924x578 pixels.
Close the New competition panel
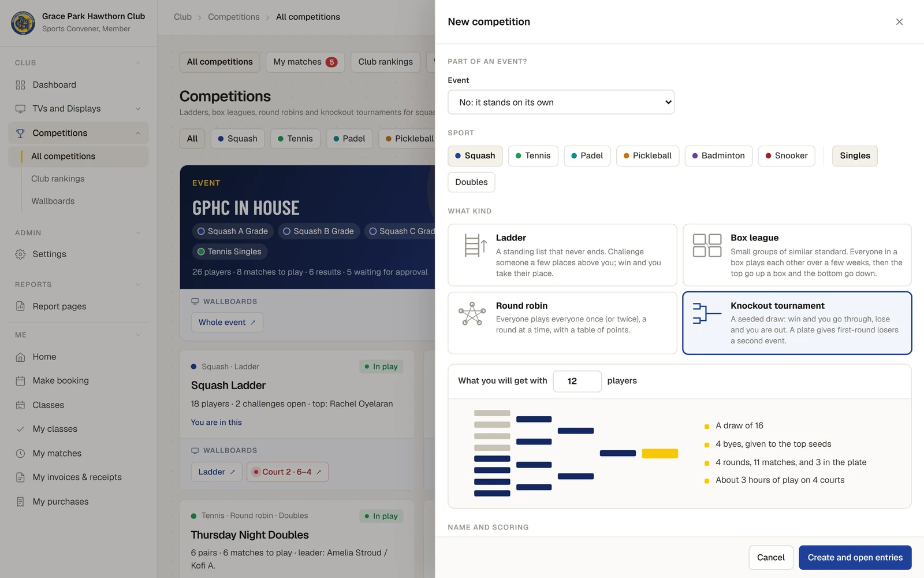899,22
